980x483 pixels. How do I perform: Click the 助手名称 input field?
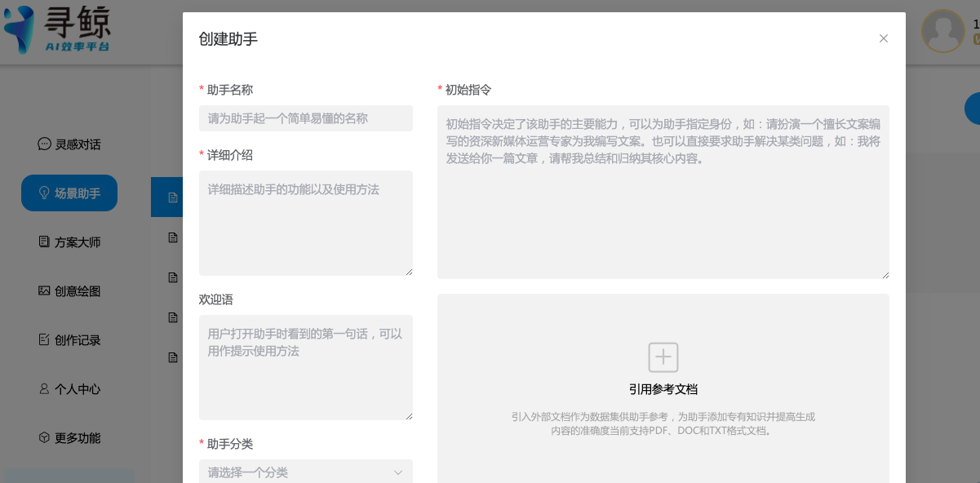pyautogui.click(x=305, y=118)
